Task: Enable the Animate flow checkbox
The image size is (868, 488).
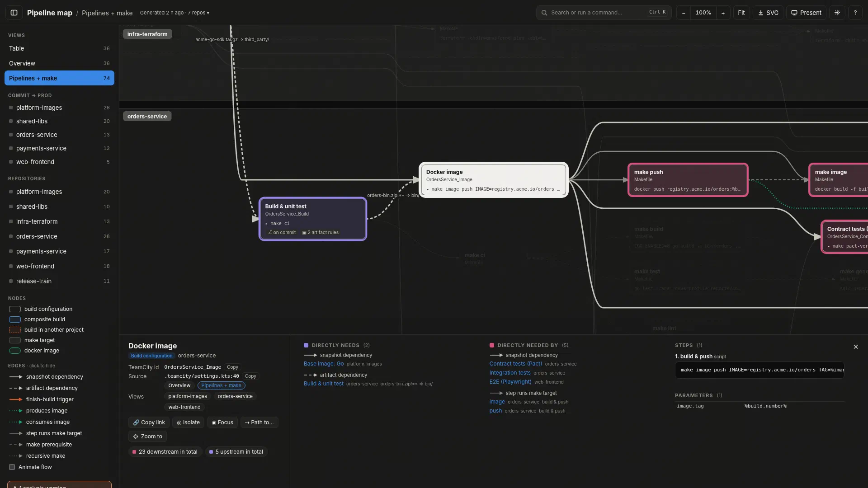Action: 12,467
